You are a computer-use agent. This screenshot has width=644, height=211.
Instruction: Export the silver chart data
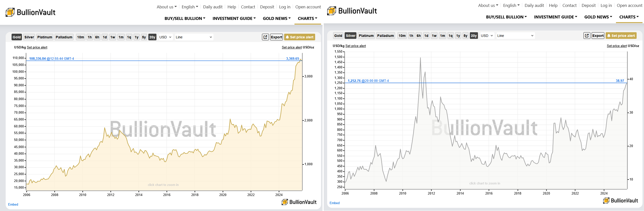pos(598,35)
